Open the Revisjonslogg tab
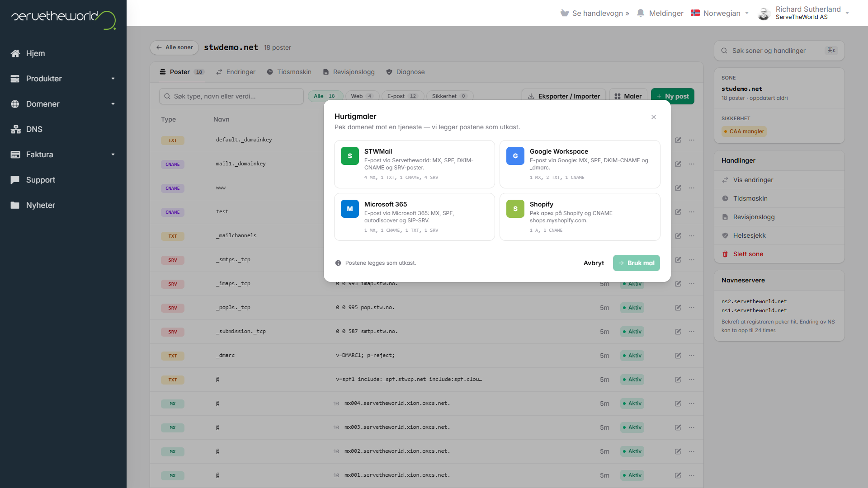Viewport: 868px width, 488px height. [349, 72]
